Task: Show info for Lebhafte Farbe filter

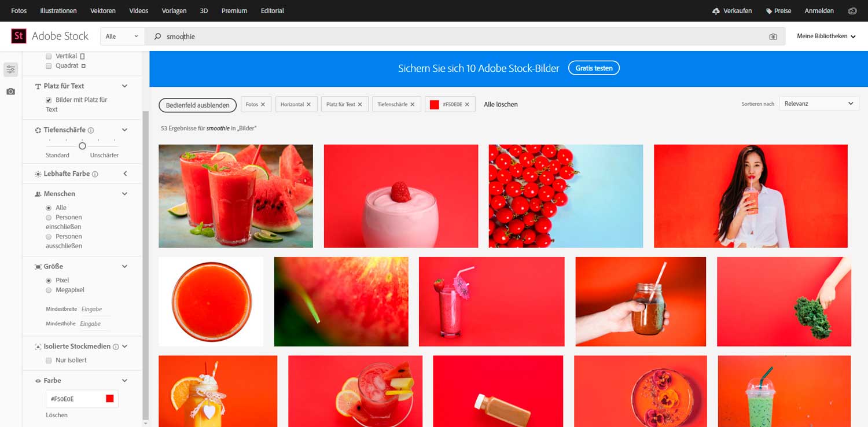Action: 95,174
